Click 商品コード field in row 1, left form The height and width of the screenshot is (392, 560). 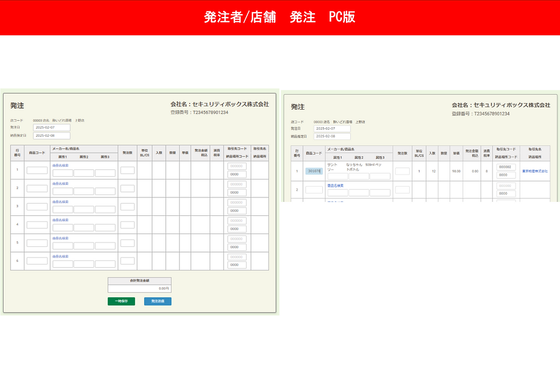[x=37, y=171]
